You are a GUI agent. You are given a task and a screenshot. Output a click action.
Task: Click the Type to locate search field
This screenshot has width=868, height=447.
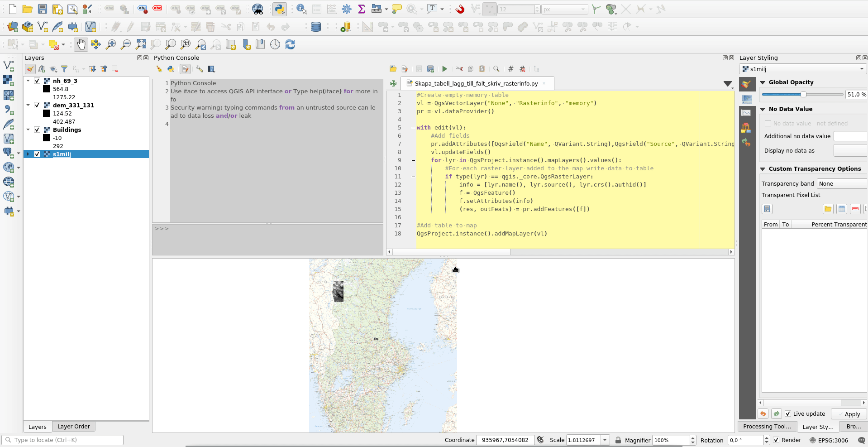pos(63,440)
